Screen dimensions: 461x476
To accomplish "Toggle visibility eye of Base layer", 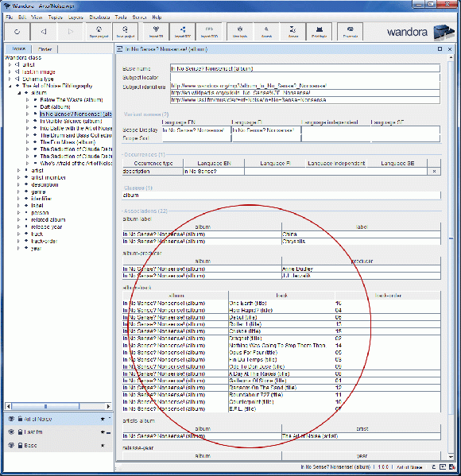I will coord(11,445).
